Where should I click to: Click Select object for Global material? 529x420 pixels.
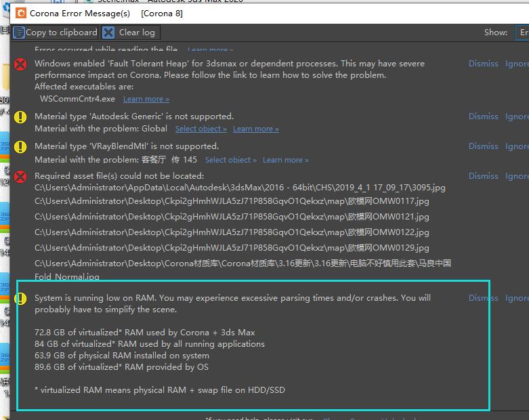pyautogui.click(x=200, y=129)
